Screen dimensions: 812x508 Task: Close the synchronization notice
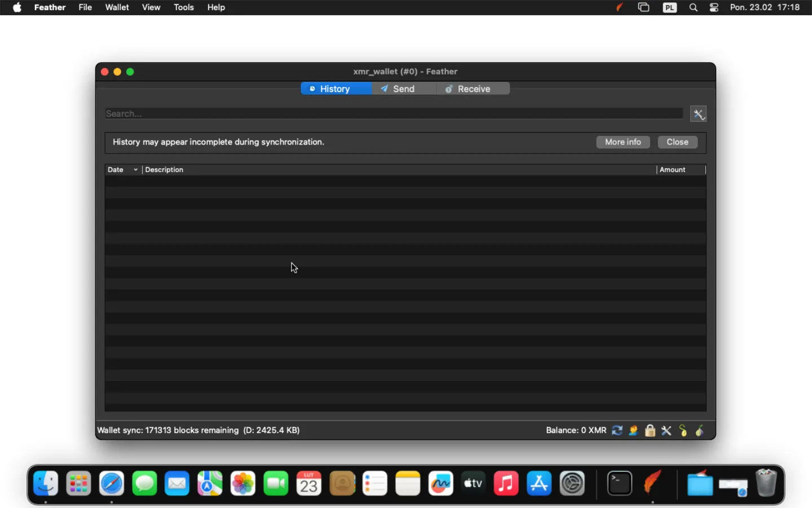[x=678, y=142]
